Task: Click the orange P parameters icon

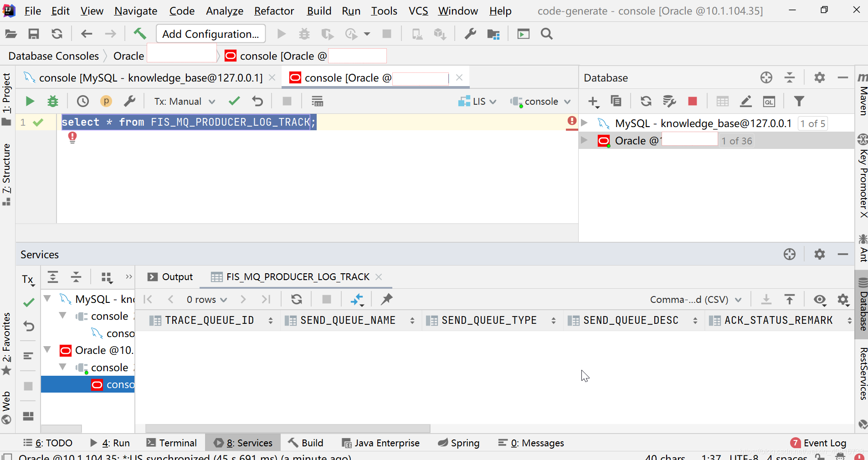Action: pyautogui.click(x=106, y=101)
